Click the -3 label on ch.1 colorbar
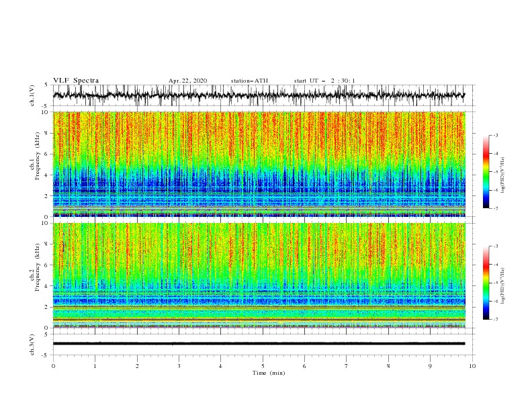The height and width of the screenshot is (411, 532). coord(496,135)
